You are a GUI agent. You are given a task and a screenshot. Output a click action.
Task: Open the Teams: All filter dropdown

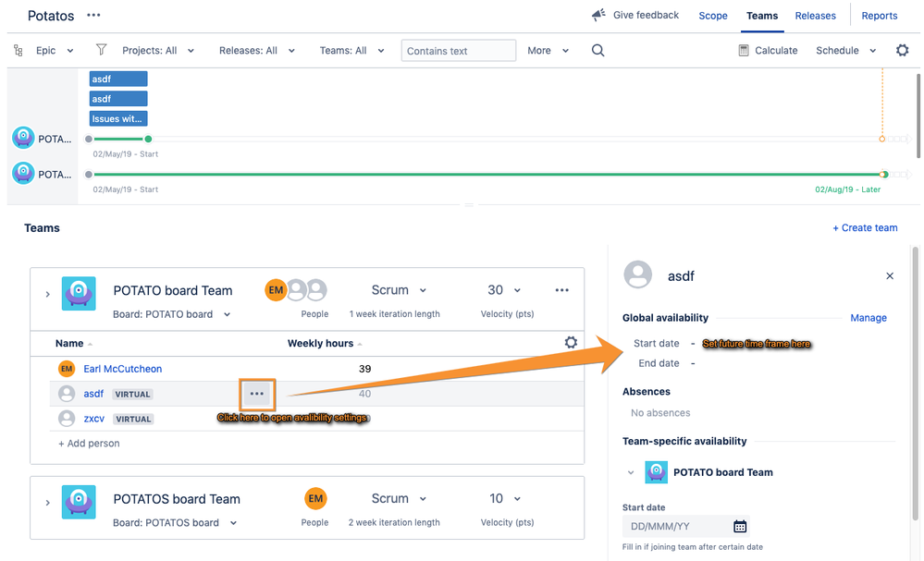coord(351,51)
